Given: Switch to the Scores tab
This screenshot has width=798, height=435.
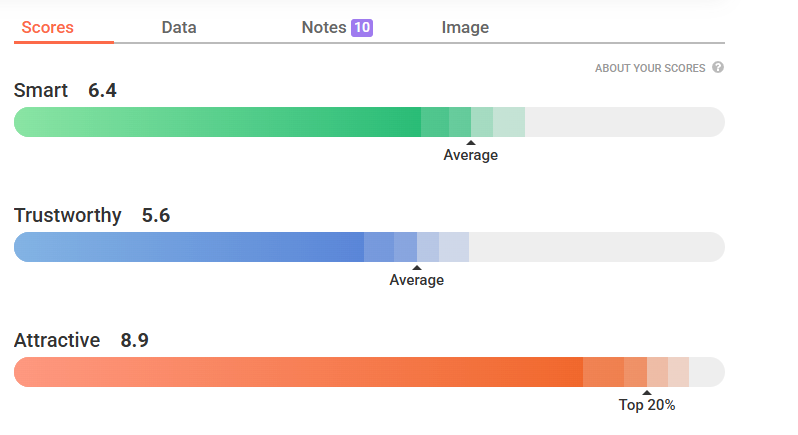Looking at the screenshot, I should (47, 27).
